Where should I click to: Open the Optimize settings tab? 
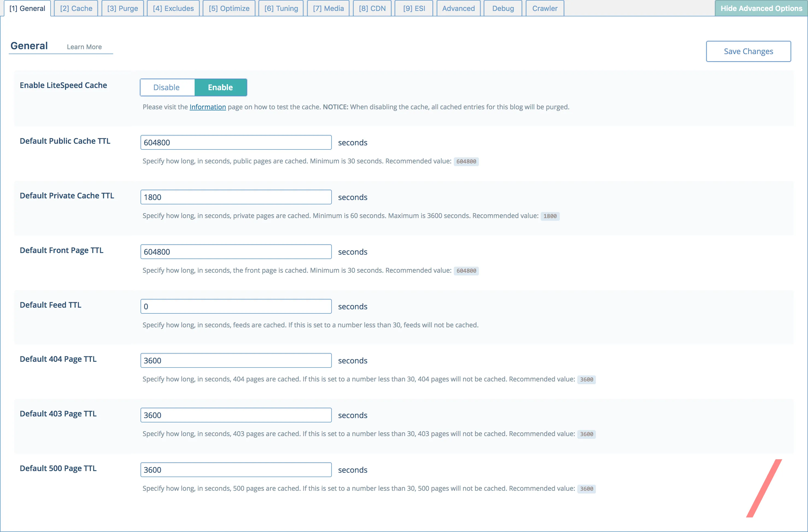(229, 8)
